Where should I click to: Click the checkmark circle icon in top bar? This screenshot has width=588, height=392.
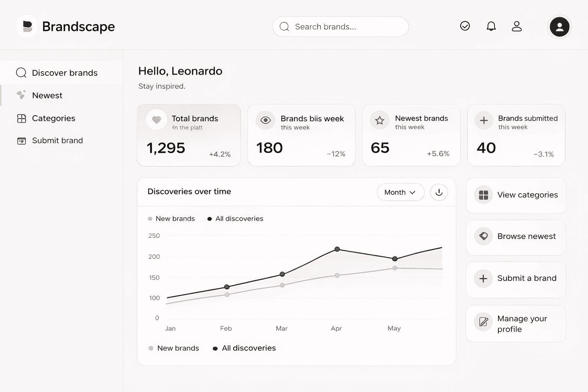(465, 26)
